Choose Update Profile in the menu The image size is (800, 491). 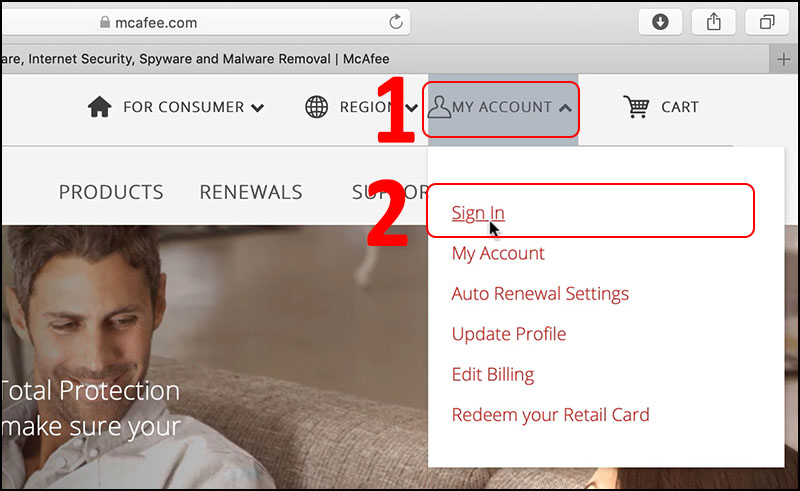[508, 334]
